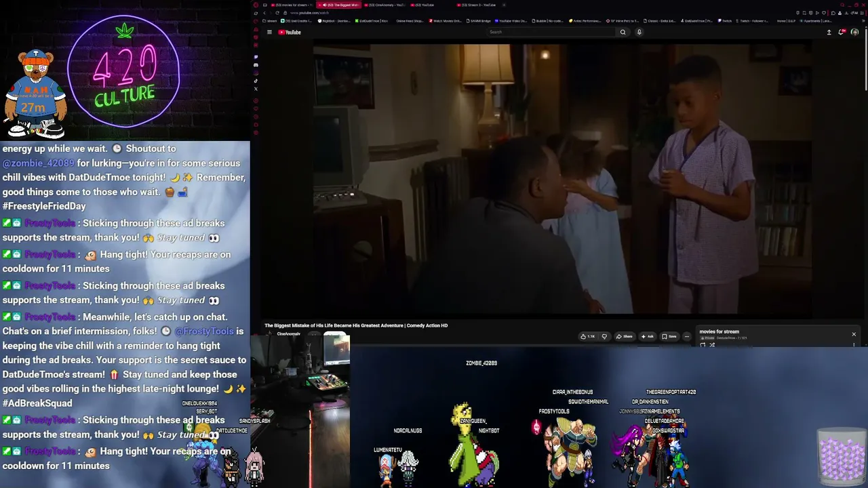Like the video with thumbs up
The width and height of the screenshot is (868, 488).
pyautogui.click(x=587, y=336)
